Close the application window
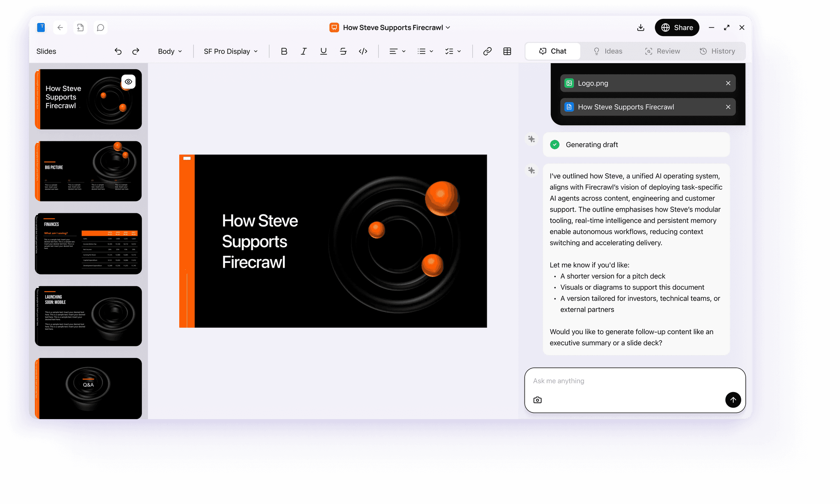 tap(742, 27)
